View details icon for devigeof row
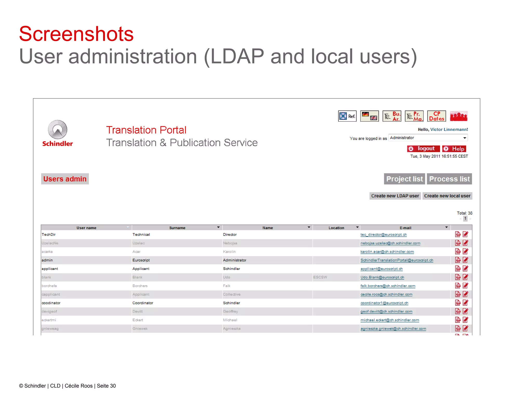Image resolution: width=532 pixels, height=399 pixels. (458, 311)
